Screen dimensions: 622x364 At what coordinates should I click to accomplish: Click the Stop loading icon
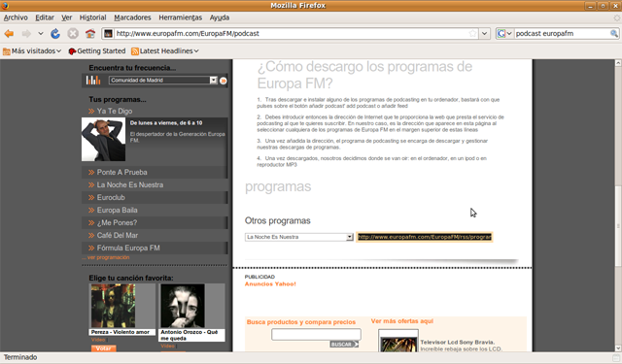tap(73, 34)
